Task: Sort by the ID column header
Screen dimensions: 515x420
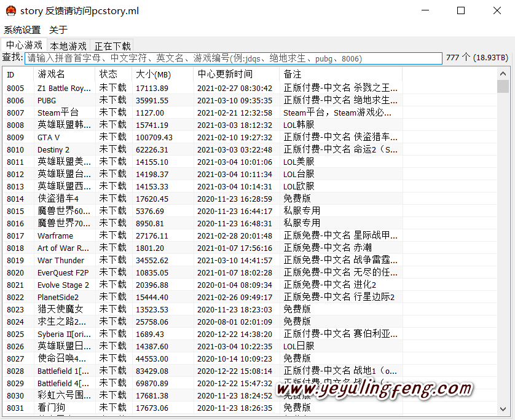Action: pos(18,74)
